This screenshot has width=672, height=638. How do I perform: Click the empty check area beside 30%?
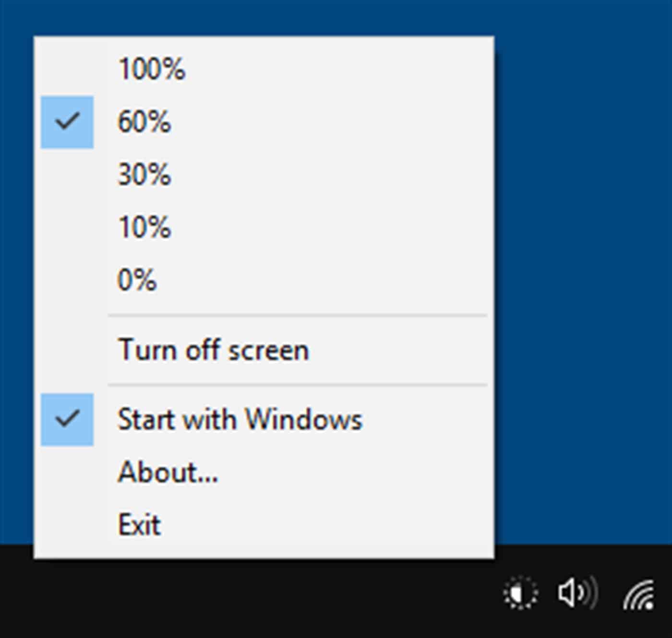(67, 174)
